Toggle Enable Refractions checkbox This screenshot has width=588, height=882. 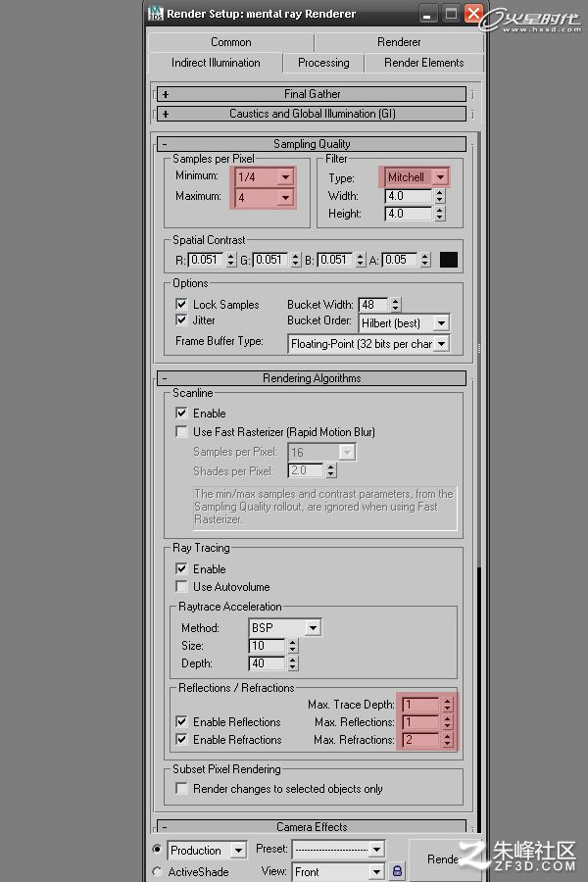click(x=181, y=739)
